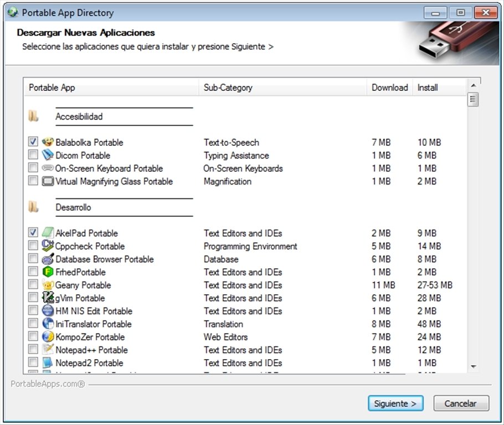Click the 48 MB install size

(x=429, y=324)
